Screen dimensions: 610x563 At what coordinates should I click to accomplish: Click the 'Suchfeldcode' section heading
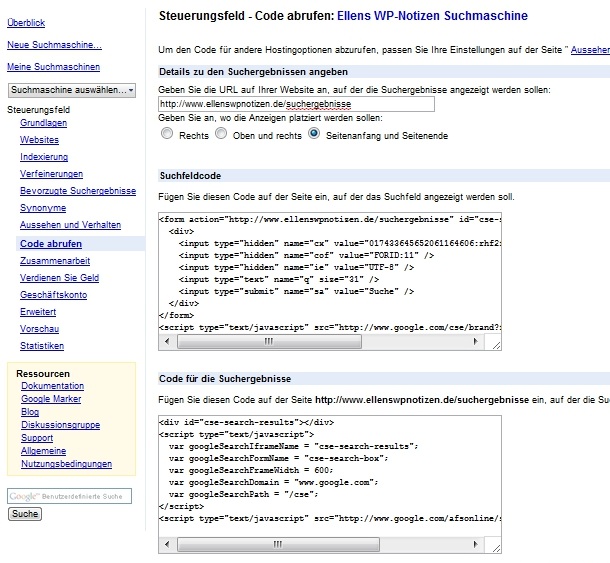coord(190,176)
